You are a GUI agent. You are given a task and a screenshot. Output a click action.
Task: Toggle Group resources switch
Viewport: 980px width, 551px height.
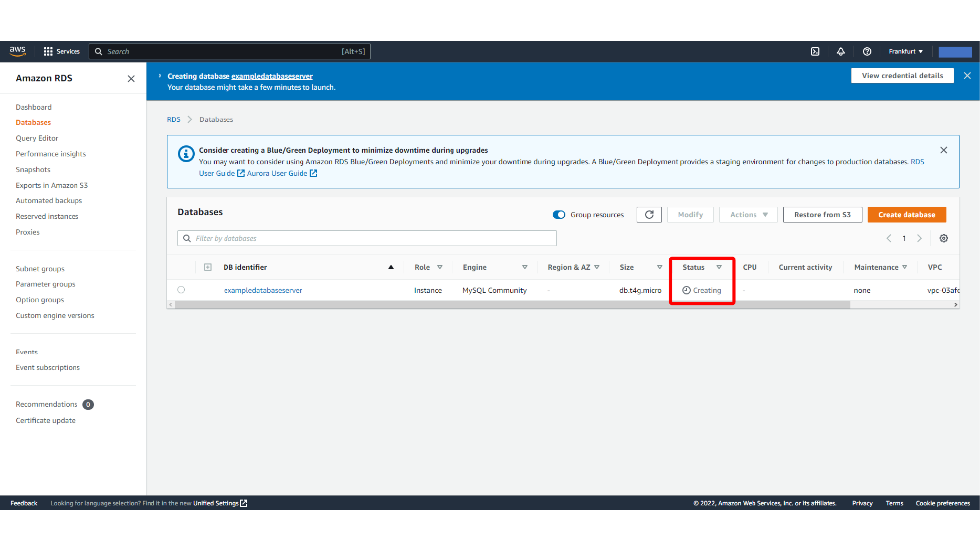[x=559, y=215]
